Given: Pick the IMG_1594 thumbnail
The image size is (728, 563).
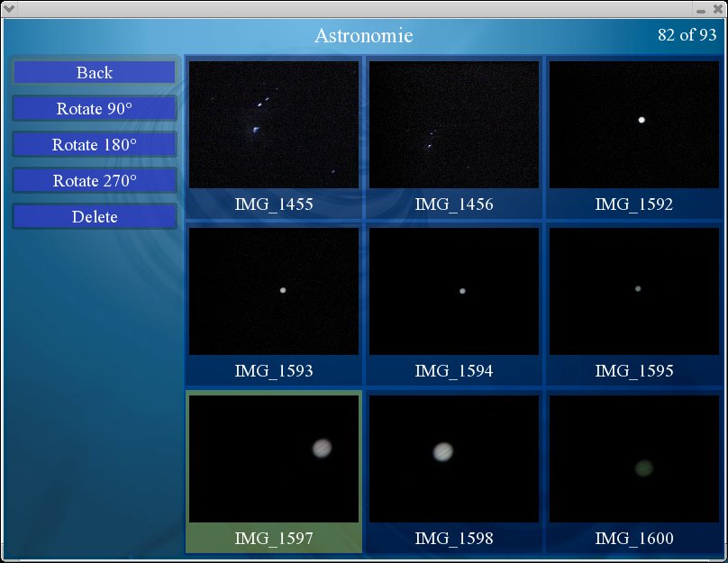Looking at the screenshot, I should (454, 292).
